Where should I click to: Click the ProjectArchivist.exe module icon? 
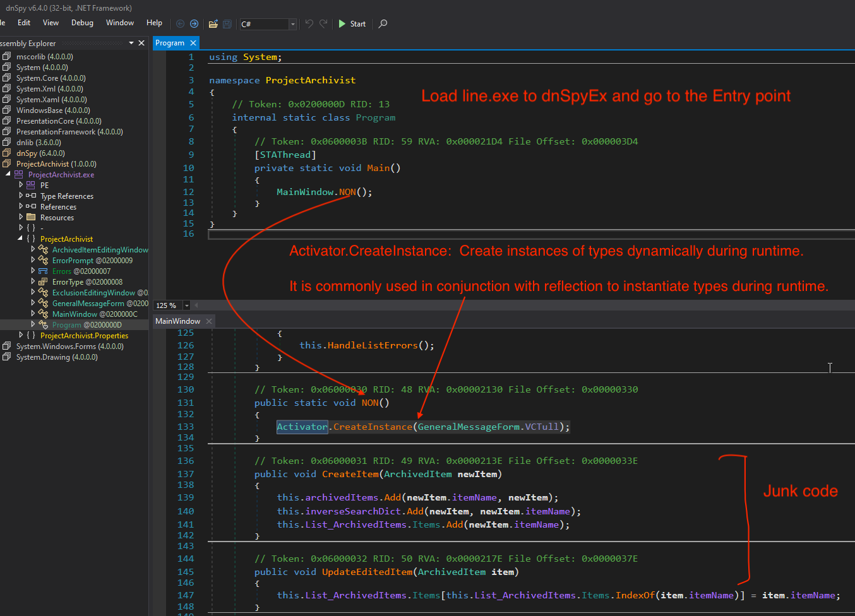pos(19,174)
